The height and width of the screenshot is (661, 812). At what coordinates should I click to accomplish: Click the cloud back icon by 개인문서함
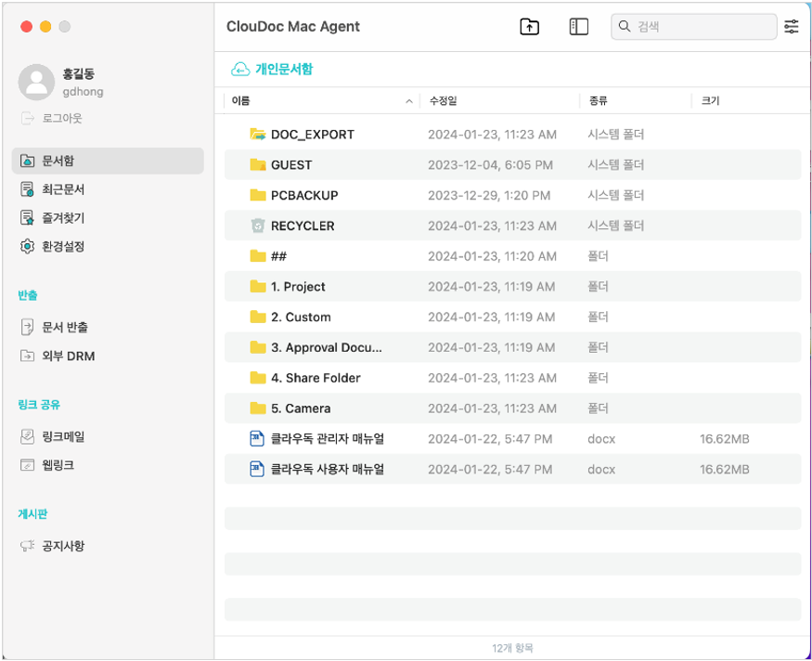coord(239,69)
